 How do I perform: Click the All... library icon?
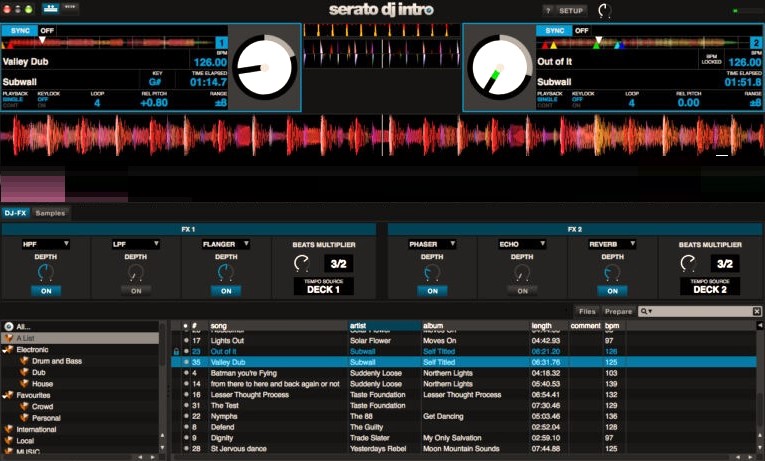coord(8,326)
